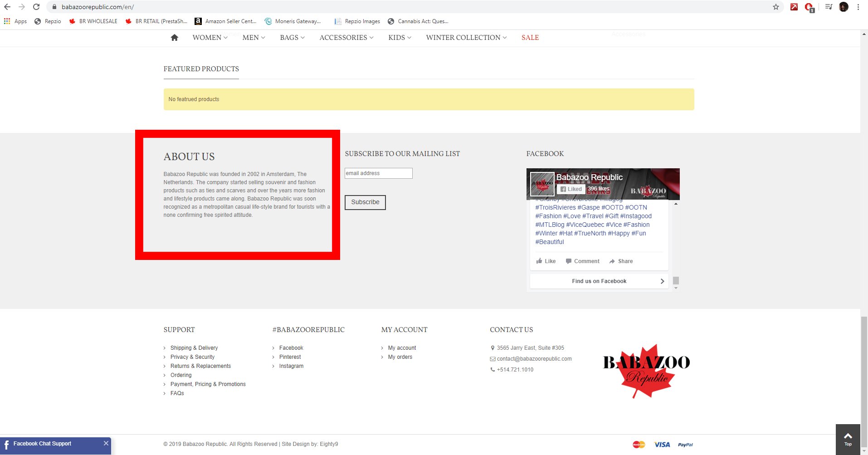Viewport: 868px width, 455px height.
Task: Open BR WHOLESALE bookmark
Action: tap(93, 21)
